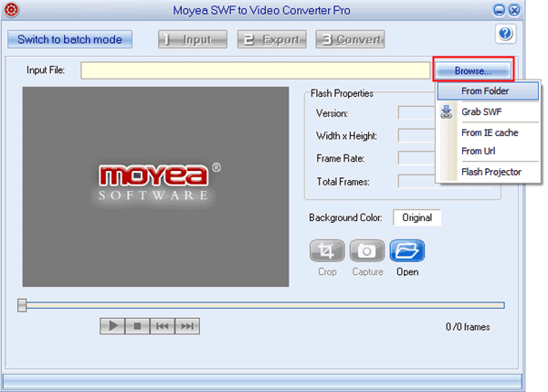Click the window title text

pos(261,10)
